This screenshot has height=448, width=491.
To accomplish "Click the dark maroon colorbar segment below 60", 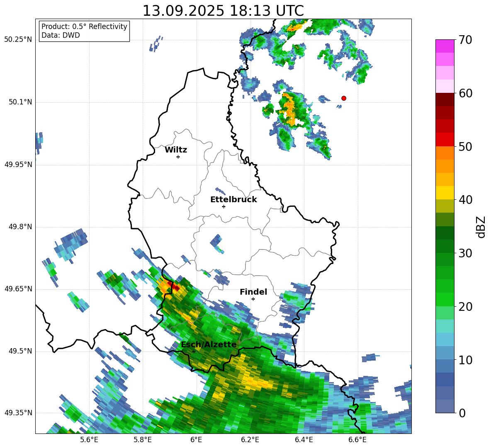I will point(445,99).
